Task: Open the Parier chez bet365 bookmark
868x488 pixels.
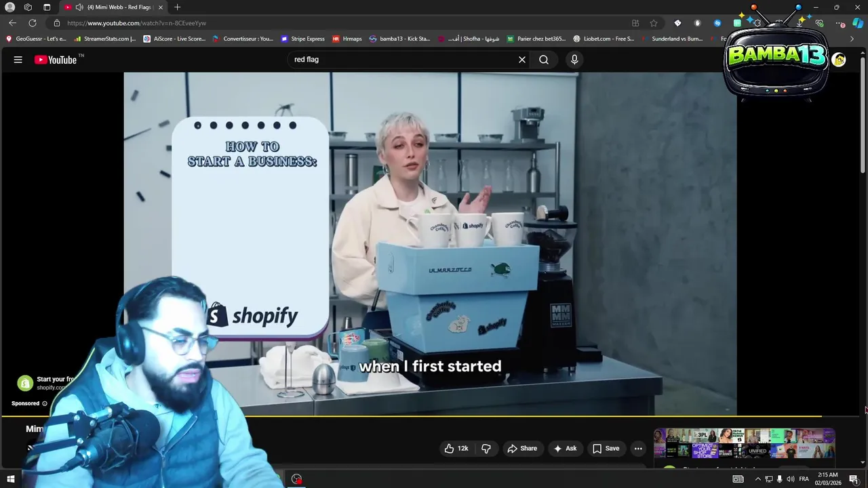Action: (536, 39)
